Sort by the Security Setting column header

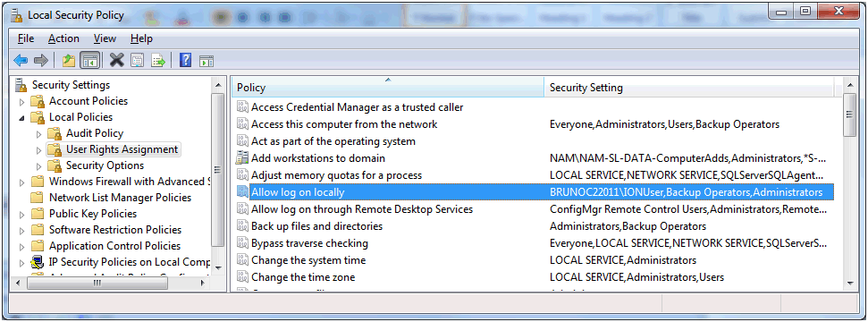[x=689, y=87]
